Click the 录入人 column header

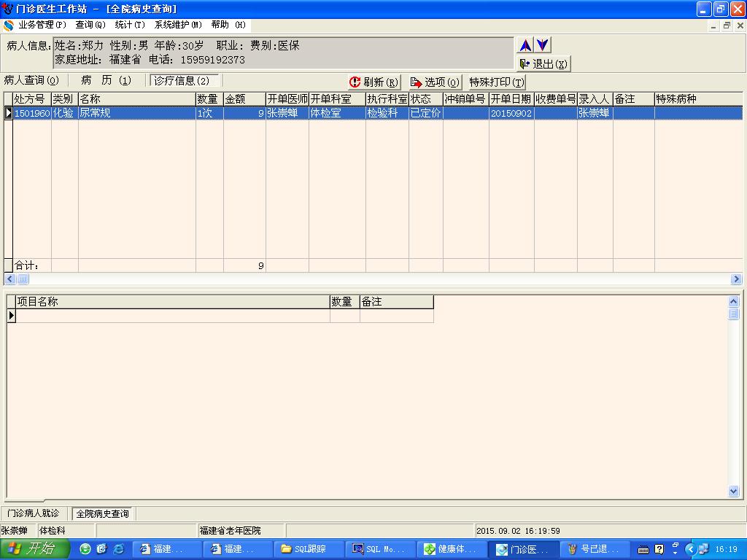pos(595,99)
